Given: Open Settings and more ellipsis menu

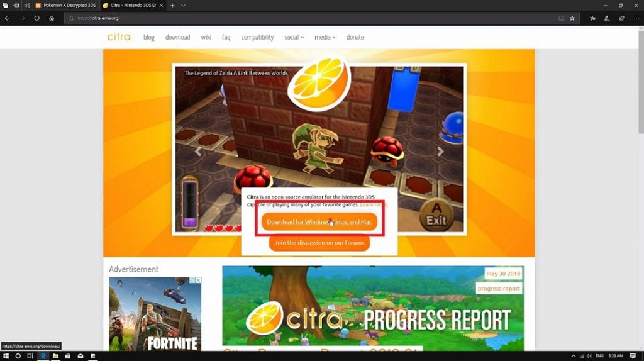Looking at the screenshot, I should 636,18.
